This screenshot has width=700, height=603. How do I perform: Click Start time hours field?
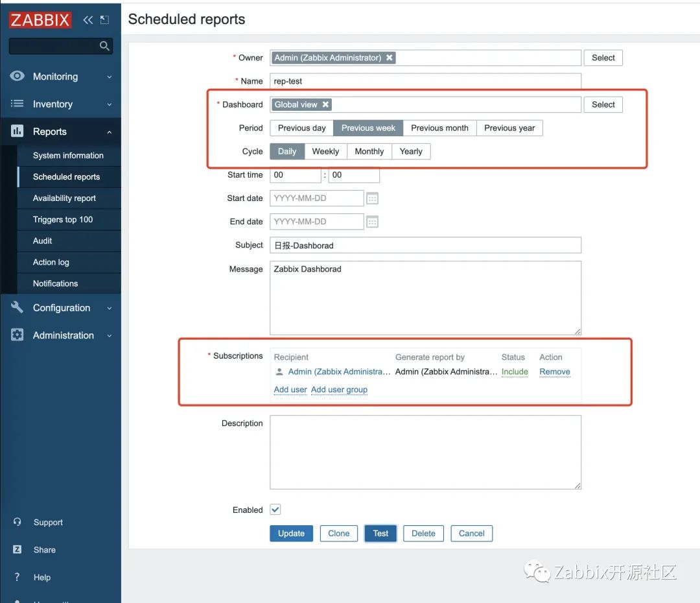296,175
